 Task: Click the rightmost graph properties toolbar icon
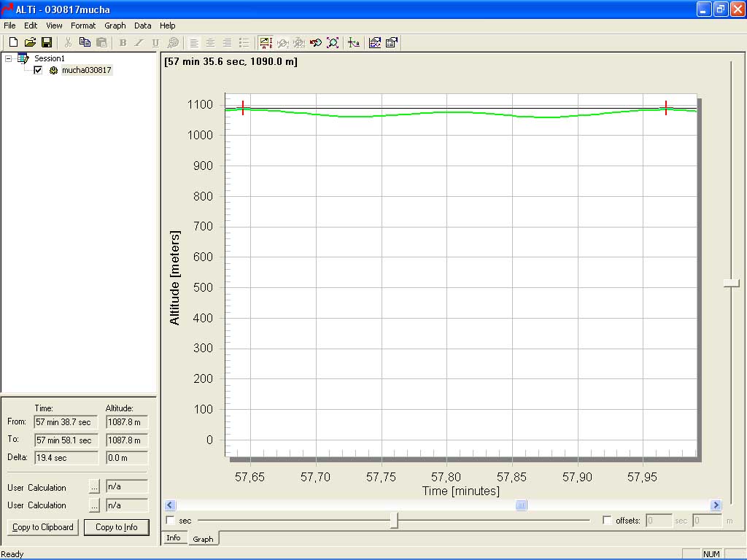(x=392, y=42)
